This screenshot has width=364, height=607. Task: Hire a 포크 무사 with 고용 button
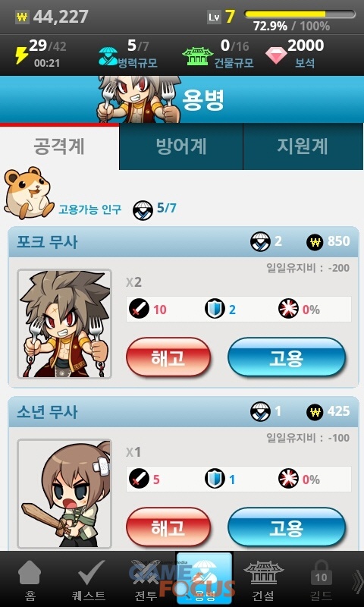tap(286, 357)
